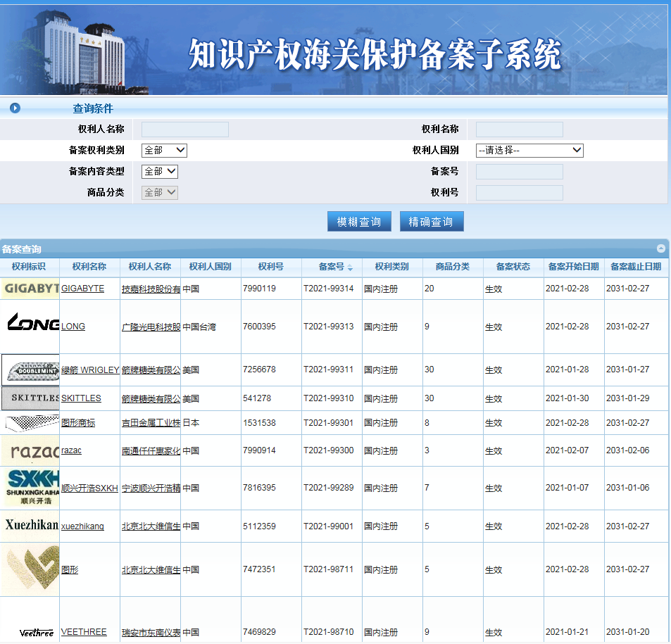Sort by the 权利类别 column header
Image resolution: width=671 pixels, height=644 pixels.
point(392,267)
